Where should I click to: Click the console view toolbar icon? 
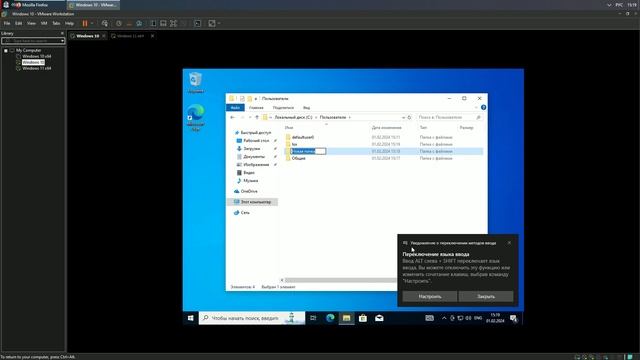198,24
